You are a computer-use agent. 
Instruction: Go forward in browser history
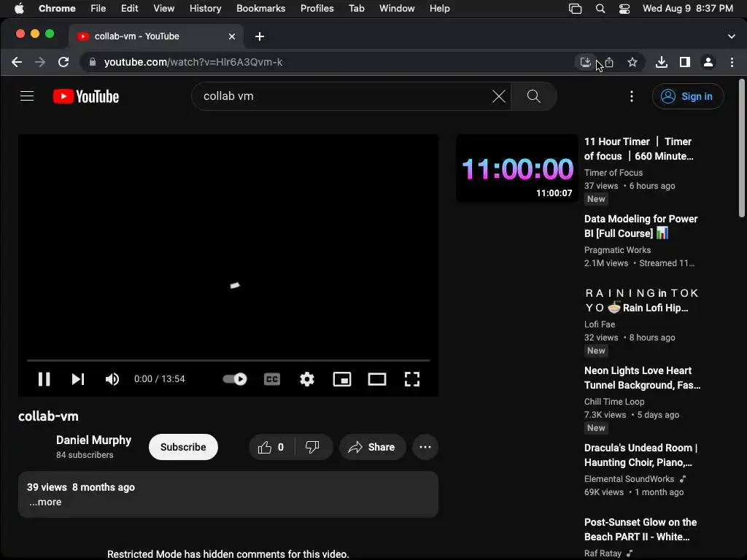pyautogui.click(x=40, y=62)
